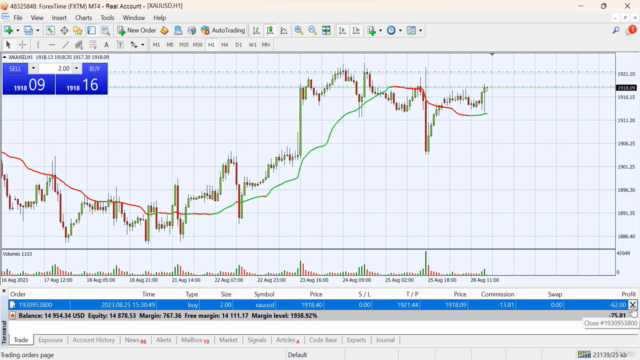Expand the Periods dropdown arrow
The image size is (640, 360).
click(400, 30)
